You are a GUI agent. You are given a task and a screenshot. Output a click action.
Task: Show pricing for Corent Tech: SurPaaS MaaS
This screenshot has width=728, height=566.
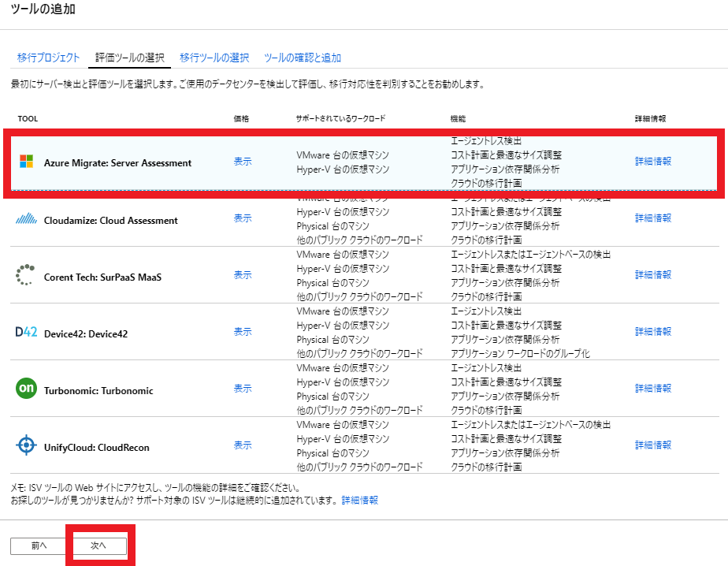pos(243,275)
